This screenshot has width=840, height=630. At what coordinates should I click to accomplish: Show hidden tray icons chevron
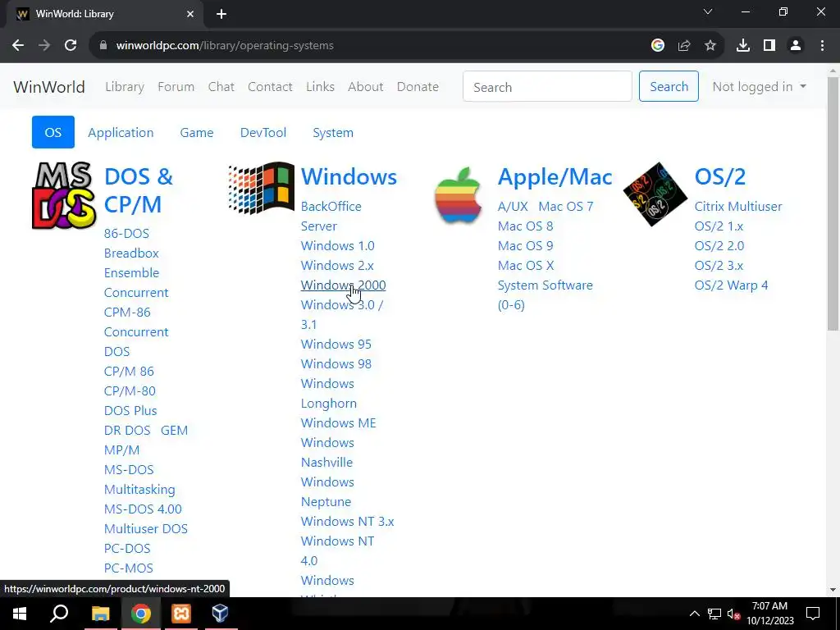(x=694, y=614)
